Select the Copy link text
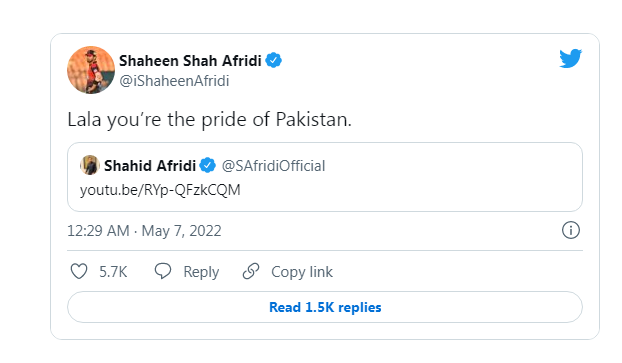Viewport: 622px width, 363px height. point(302,272)
